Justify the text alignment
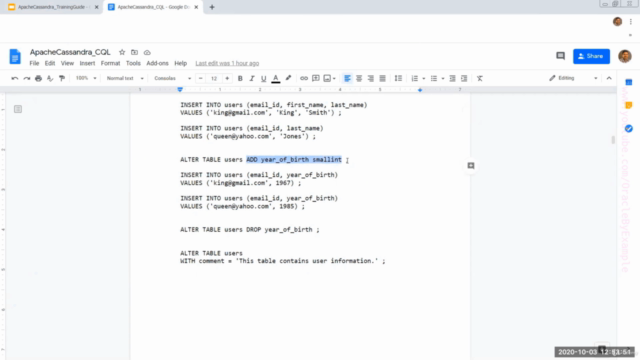Image resolution: width=640 pixels, height=360 pixels. click(382, 78)
